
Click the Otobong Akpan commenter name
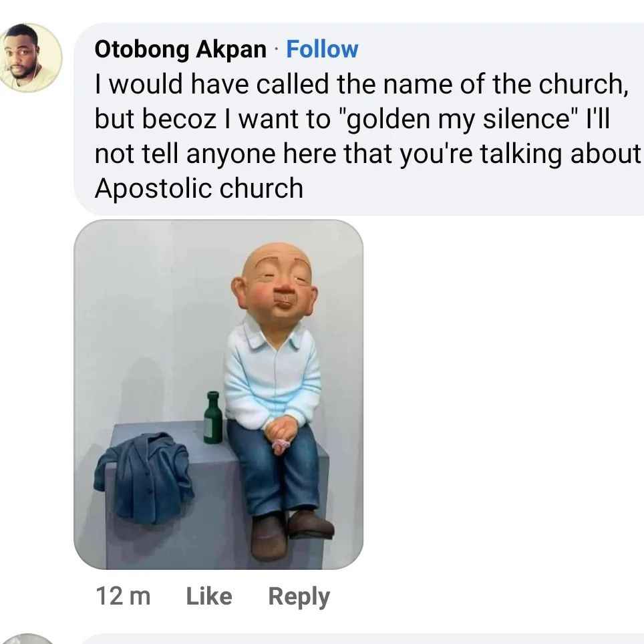click(181, 49)
